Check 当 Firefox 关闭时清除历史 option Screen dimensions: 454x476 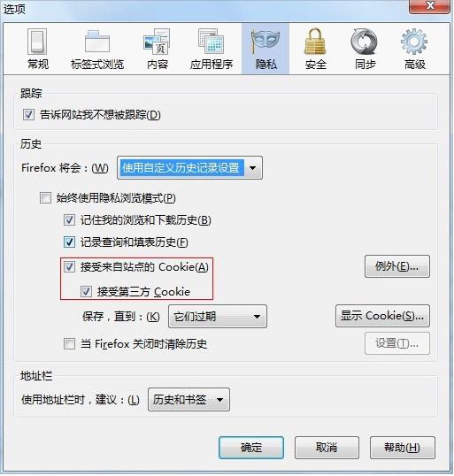tap(69, 344)
